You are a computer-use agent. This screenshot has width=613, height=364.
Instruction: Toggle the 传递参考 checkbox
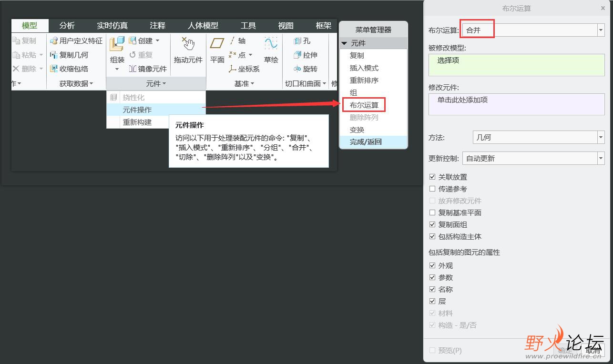click(x=432, y=189)
